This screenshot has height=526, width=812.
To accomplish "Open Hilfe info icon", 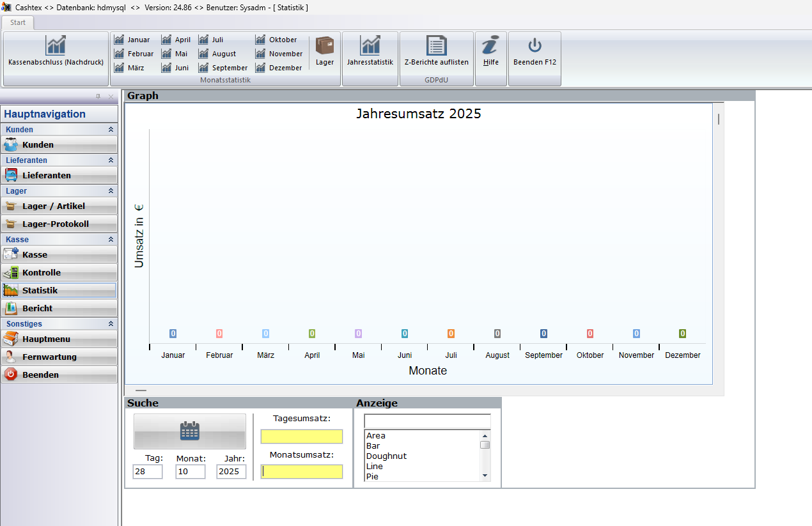I will [x=490, y=45].
